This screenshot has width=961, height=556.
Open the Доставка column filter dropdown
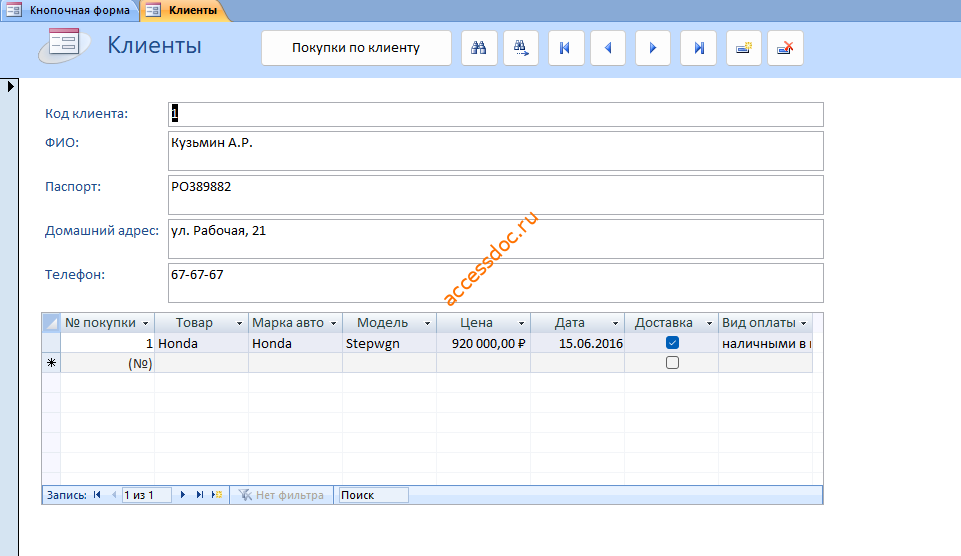[x=709, y=323]
